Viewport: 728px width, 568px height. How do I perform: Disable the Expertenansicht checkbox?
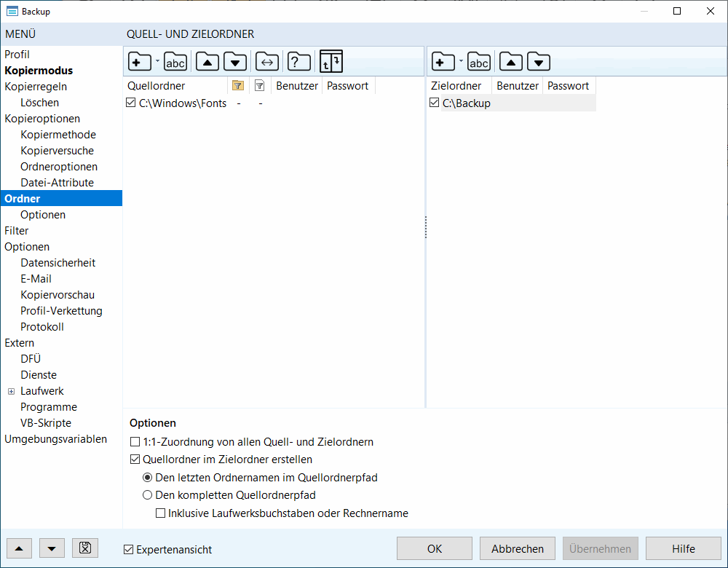click(129, 550)
